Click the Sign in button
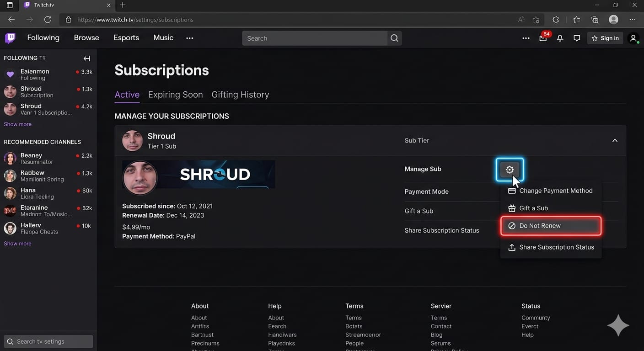The width and height of the screenshot is (644, 351). [605, 38]
